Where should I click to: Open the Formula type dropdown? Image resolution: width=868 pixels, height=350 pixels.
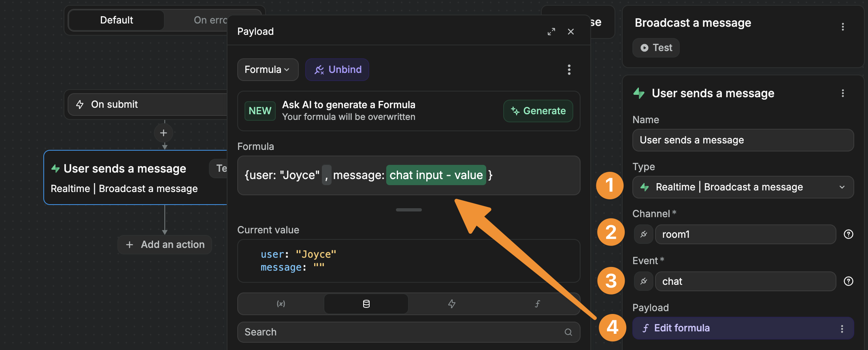point(268,70)
